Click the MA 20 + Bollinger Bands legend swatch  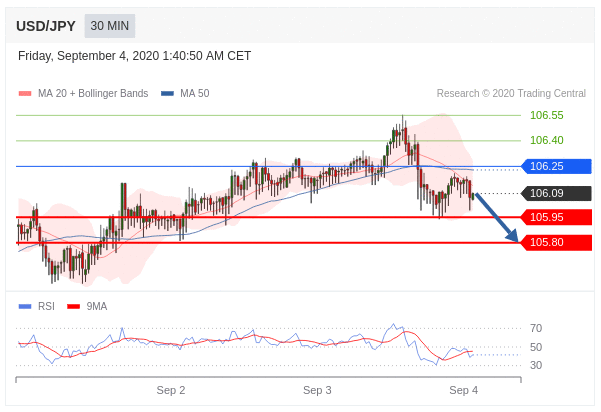[x=25, y=94]
